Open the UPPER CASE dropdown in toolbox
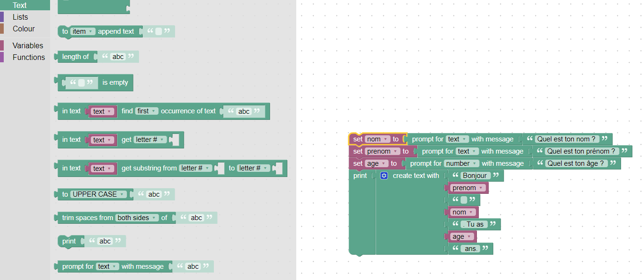The width and height of the screenshot is (644, 280). [x=98, y=194]
